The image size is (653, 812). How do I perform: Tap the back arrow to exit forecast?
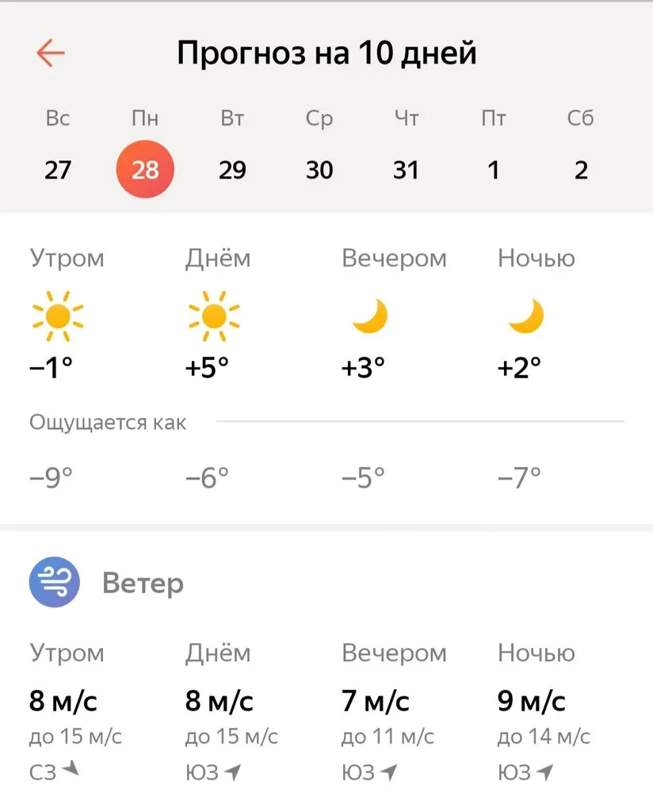51,52
